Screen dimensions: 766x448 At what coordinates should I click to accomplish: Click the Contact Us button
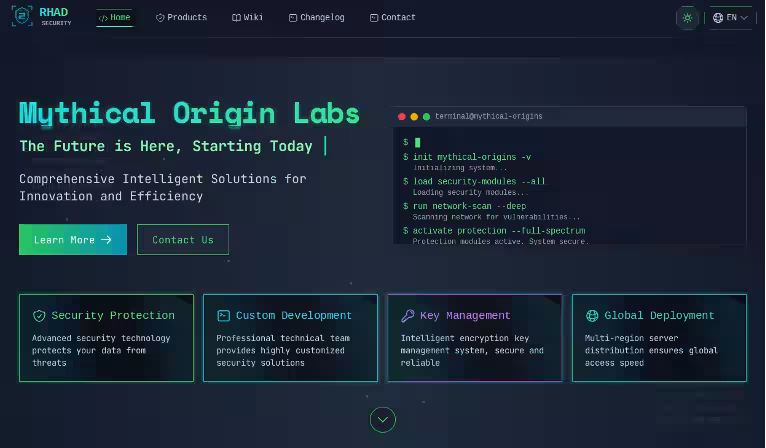[182, 240]
